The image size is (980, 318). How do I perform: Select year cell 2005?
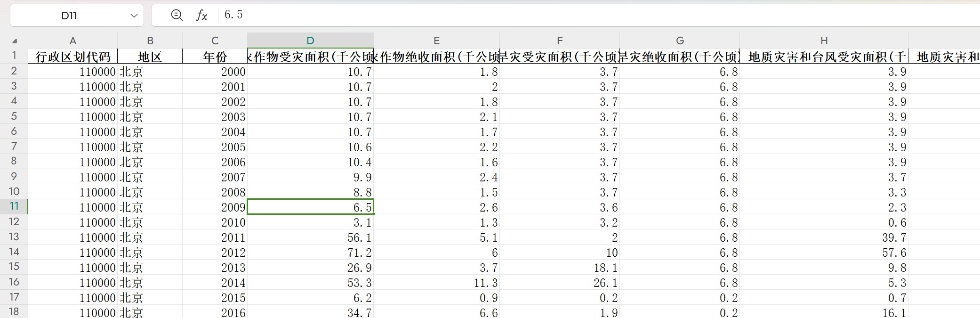point(215,147)
